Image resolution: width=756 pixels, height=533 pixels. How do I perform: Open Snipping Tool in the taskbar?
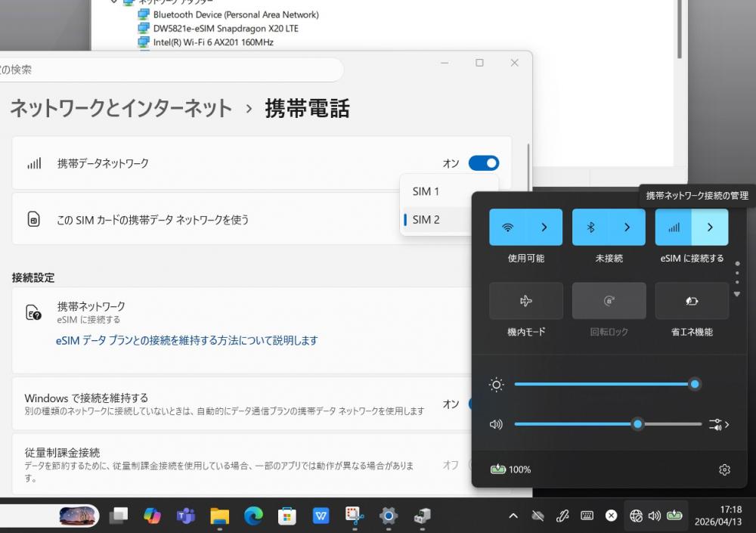(x=355, y=516)
